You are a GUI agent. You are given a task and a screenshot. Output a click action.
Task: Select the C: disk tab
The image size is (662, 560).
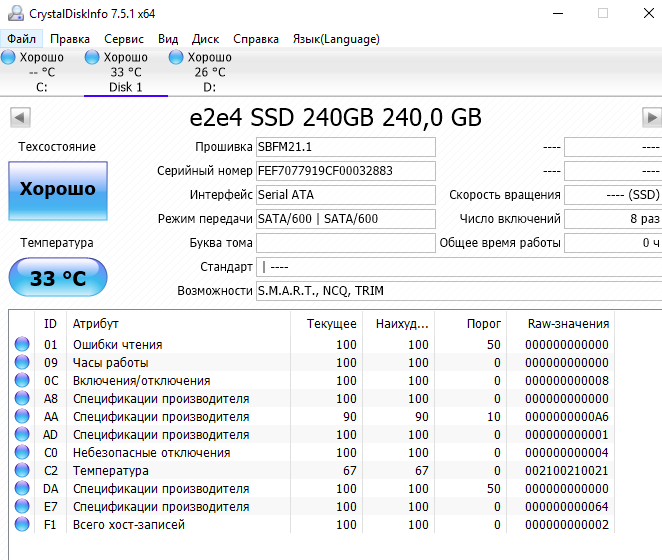(42, 72)
